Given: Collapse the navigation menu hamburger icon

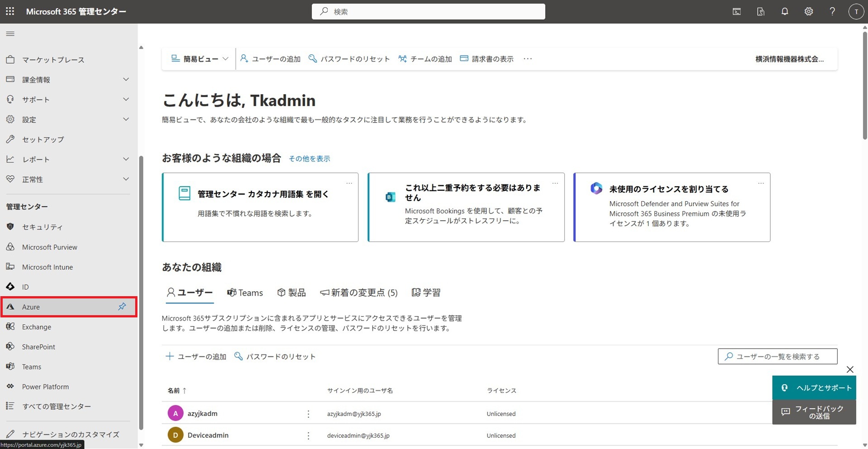Looking at the screenshot, I should coord(10,34).
